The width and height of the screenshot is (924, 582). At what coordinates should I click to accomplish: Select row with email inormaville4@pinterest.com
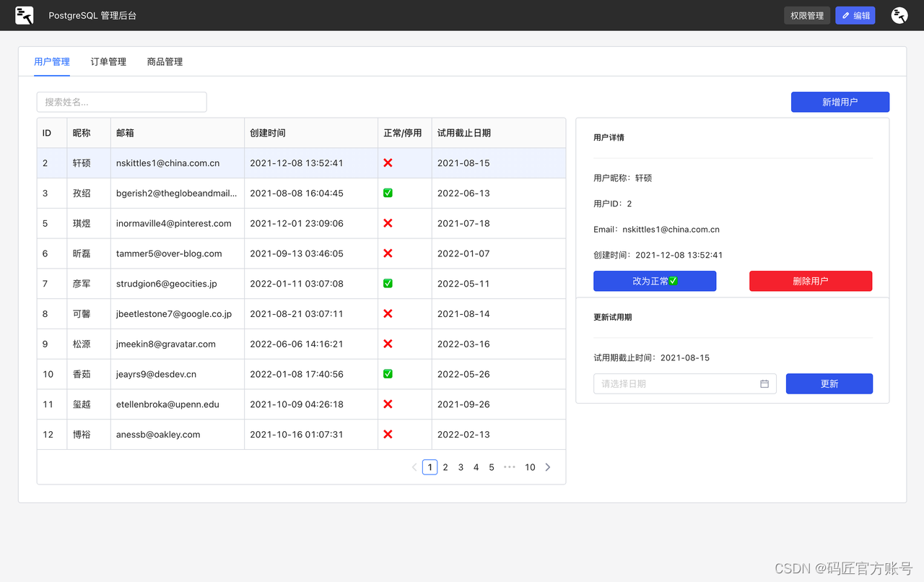pyautogui.click(x=302, y=223)
